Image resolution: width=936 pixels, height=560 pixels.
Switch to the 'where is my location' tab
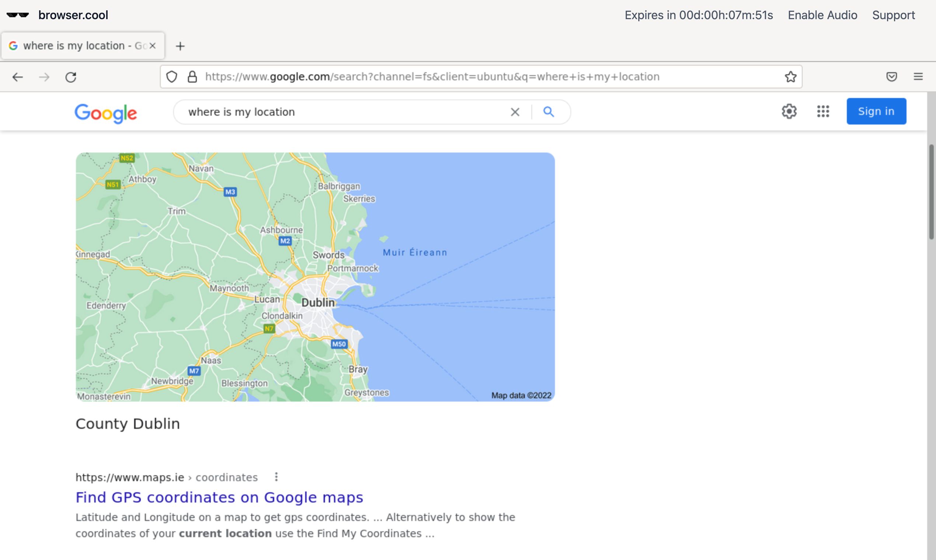76,45
